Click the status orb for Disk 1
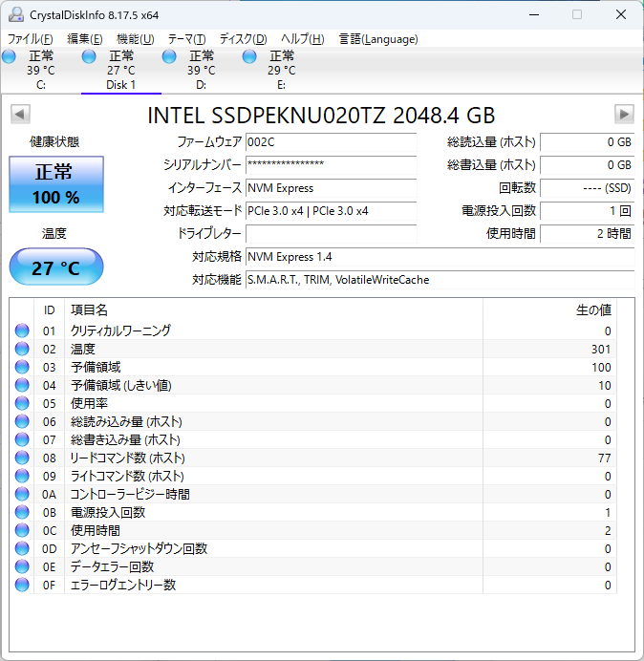This screenshot has height=661, width=644. tap(89, 56)
